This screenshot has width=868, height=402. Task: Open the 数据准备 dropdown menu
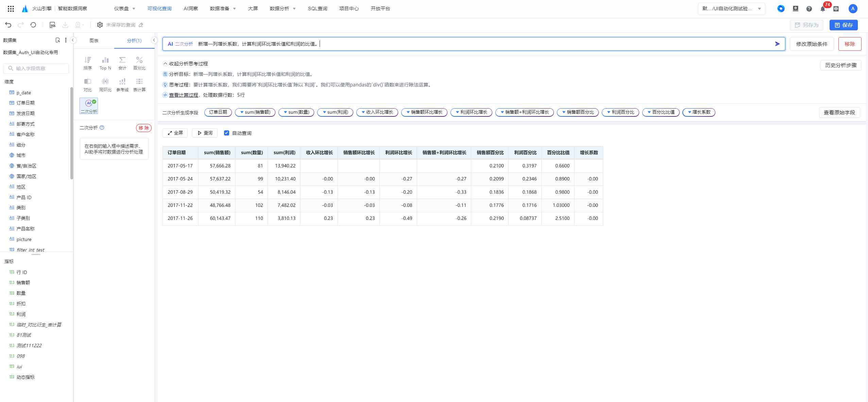click(223, 9)
